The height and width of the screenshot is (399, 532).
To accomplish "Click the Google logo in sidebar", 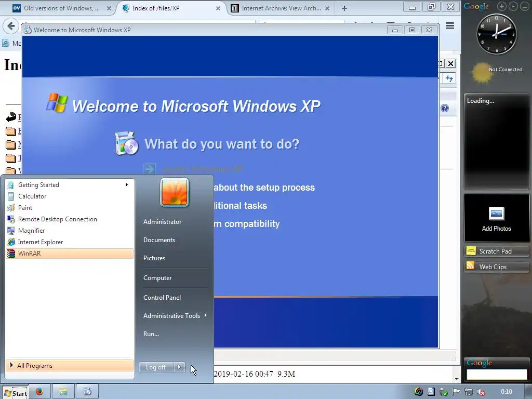I will (476, 6).
